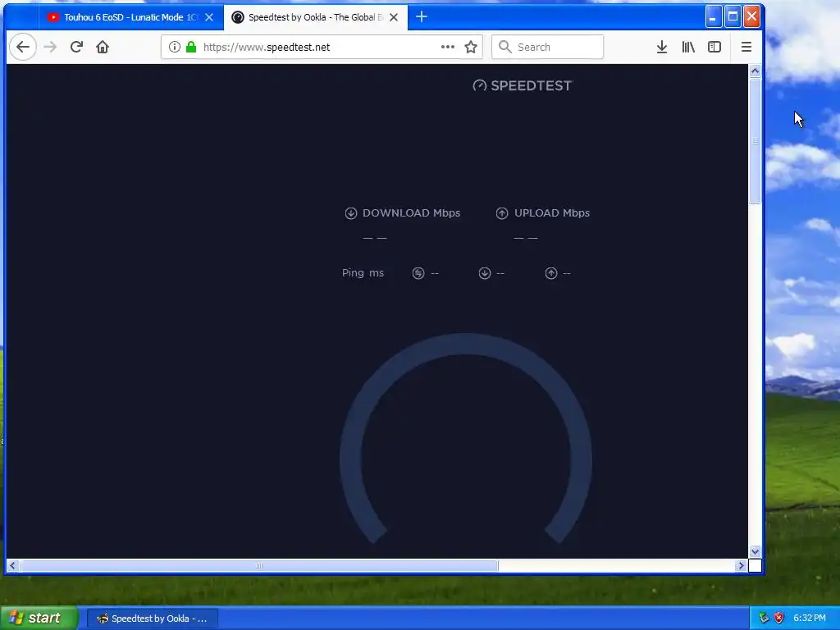Open a new tab with plus button
The width and height of the screenshot is (840, 630).
[422, 17]
